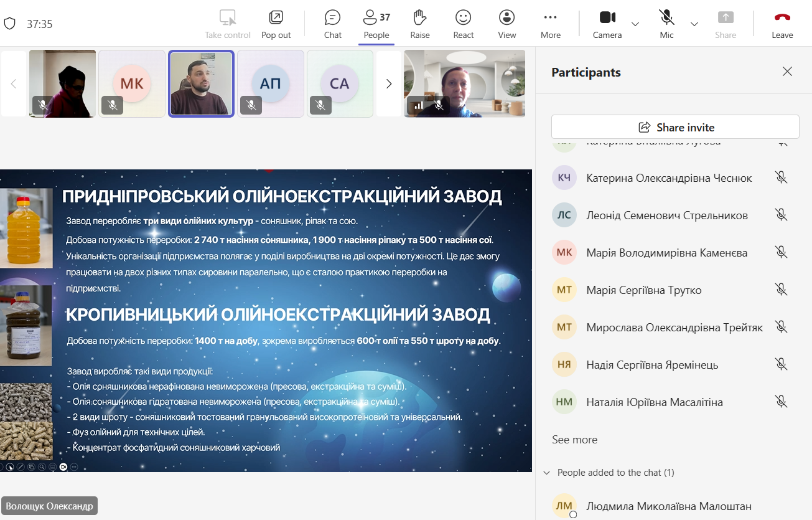Expand the Mic options dropdown arrow
The width and height of the screenshot is (812, 520).
pyautogui.click(x=694, y=24)
